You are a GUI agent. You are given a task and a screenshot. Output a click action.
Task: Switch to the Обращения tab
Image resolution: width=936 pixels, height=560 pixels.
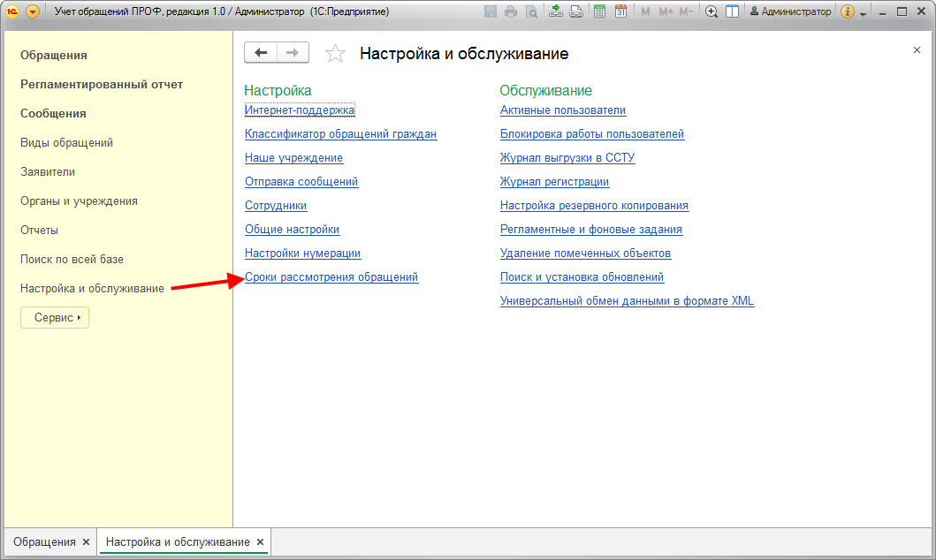[44, 541]
